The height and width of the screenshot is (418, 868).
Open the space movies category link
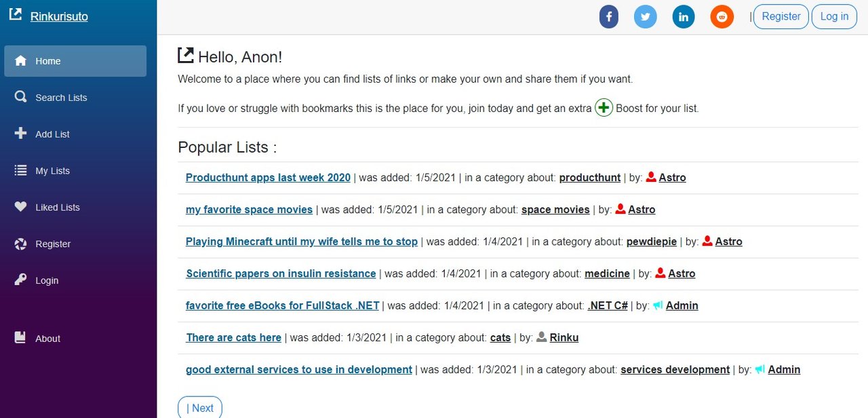coord(555,210)
